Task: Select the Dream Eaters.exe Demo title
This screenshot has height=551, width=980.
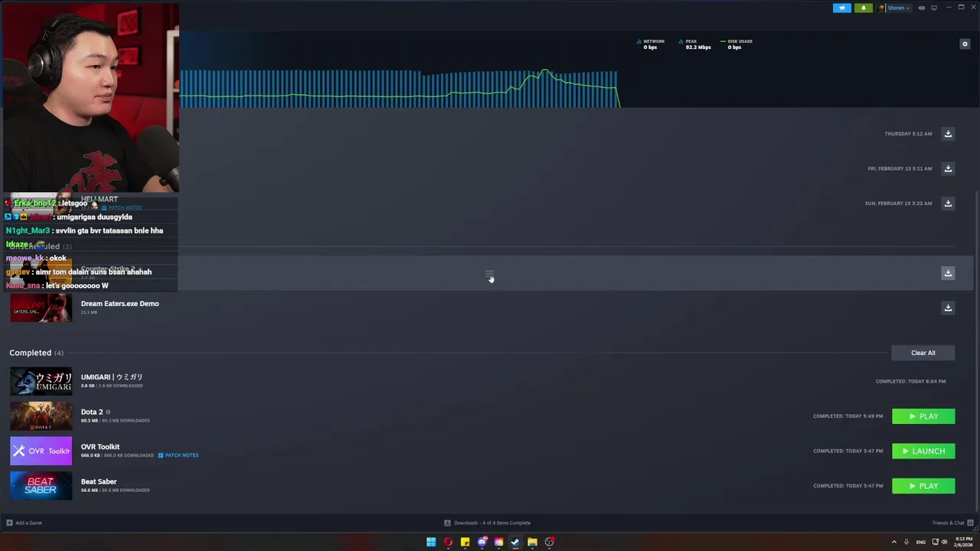Action: point(120,304)
